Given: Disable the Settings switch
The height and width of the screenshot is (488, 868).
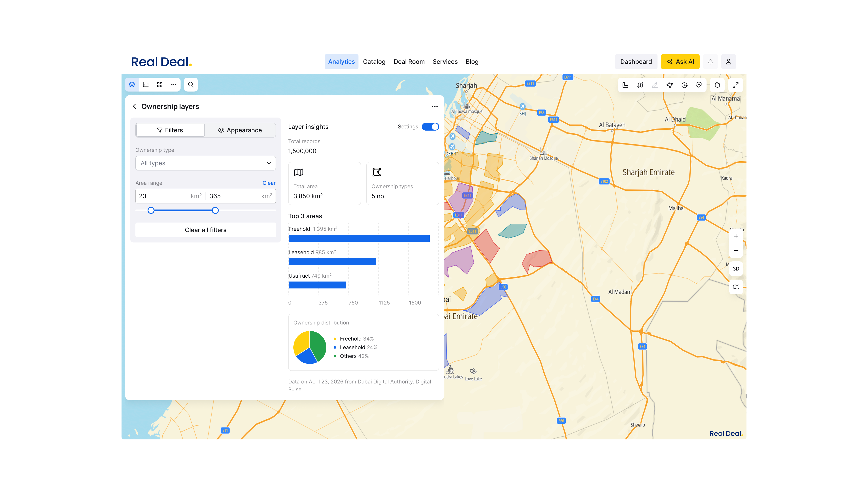Looking at the screenshot, I should 430,127.
